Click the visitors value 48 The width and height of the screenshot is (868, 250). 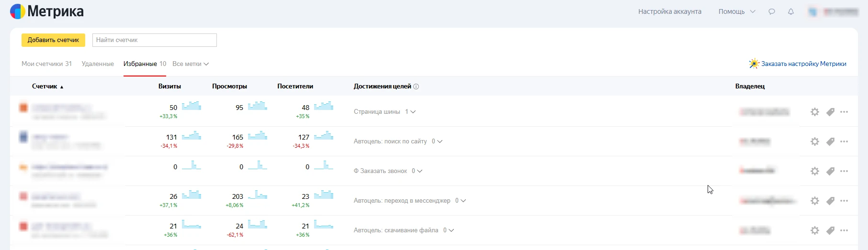(x=305, y=108)
